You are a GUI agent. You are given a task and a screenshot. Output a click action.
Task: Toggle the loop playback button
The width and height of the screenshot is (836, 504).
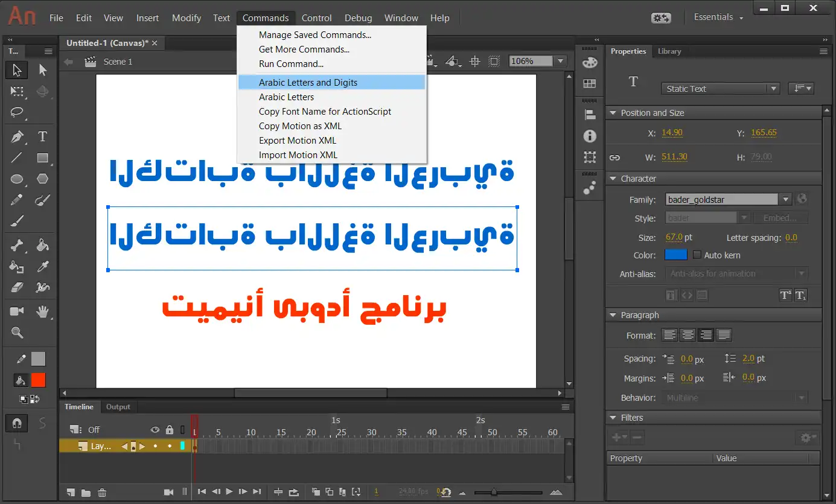tap(294, 492)
